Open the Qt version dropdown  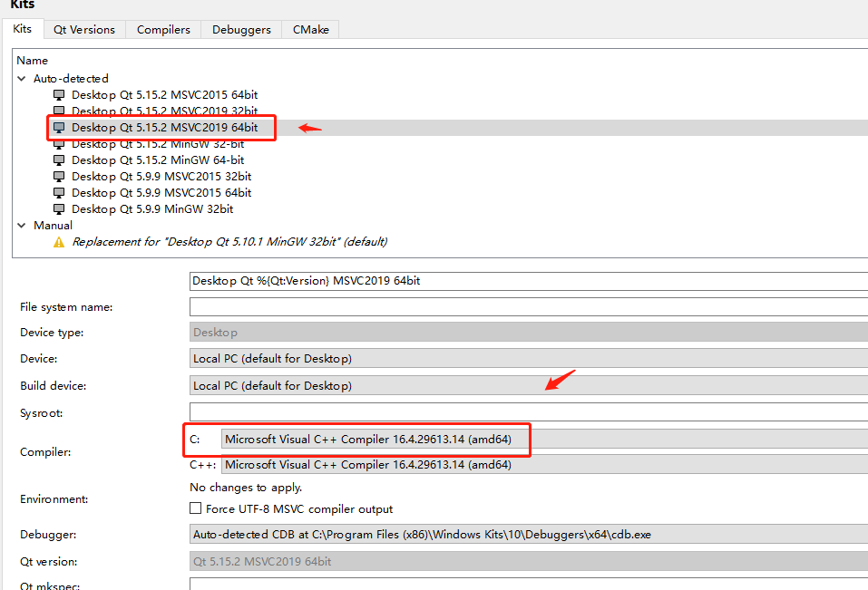point(529,561)
